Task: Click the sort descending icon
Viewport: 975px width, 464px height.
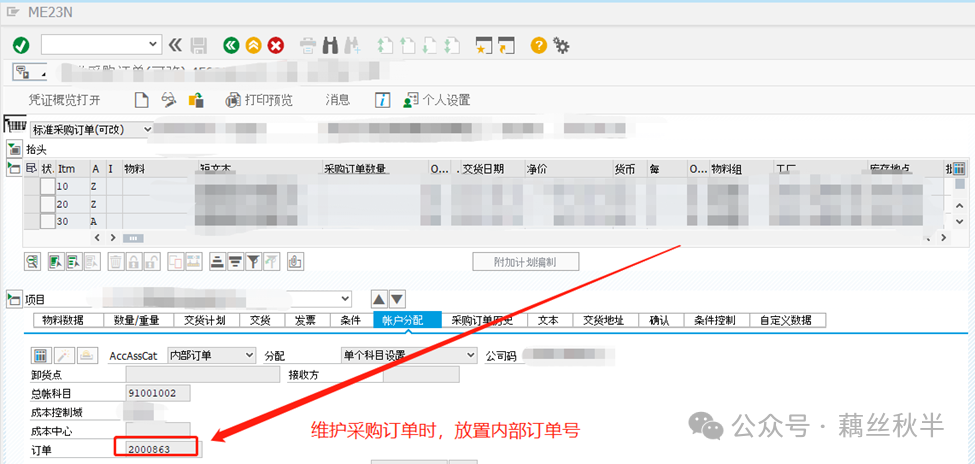Action: pos(235,262)
